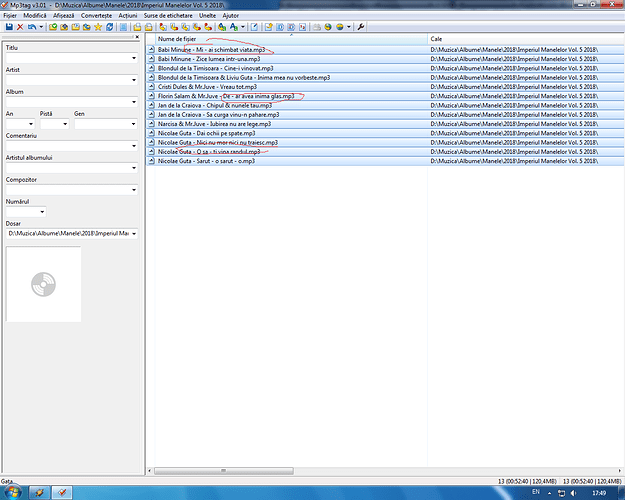Click the right arrow of the horizontal scrollbar
Screen dimensions: 625x500
point(620,471)
